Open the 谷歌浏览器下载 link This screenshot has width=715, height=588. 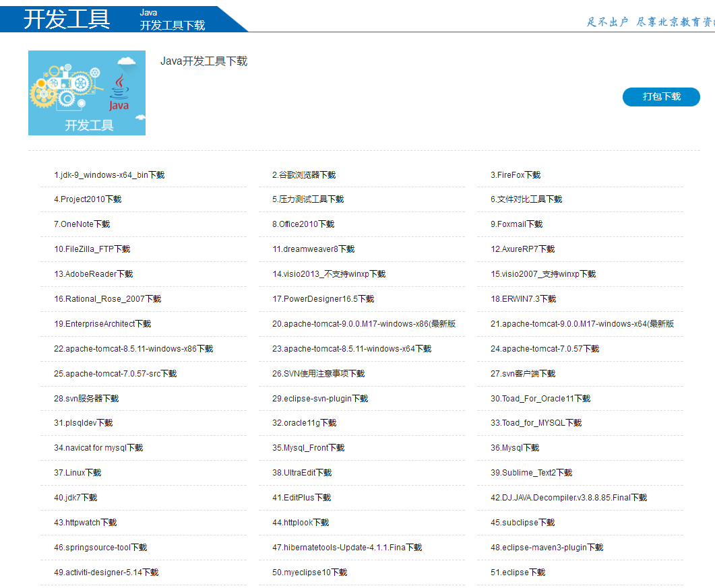(304, 175)
